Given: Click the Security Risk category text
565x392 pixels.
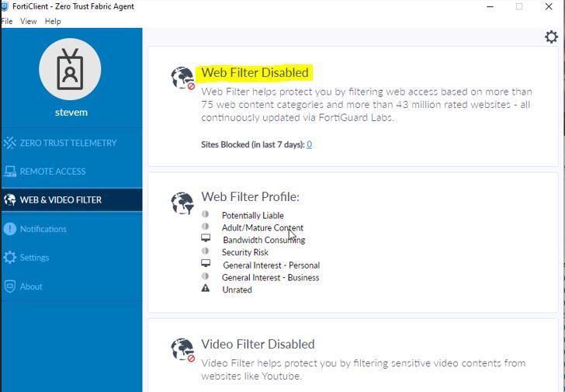Looking at the screenshot, I should tap(245, 252).
